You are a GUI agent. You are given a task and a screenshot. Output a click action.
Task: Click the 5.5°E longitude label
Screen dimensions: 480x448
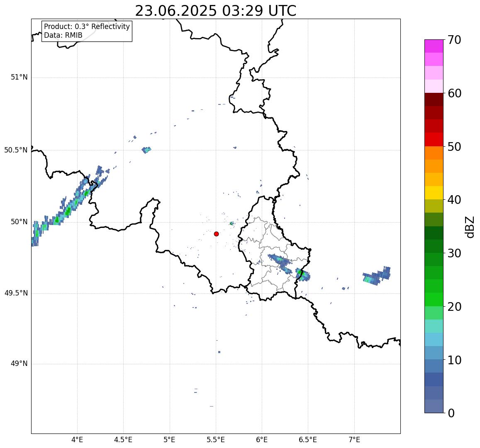pos(216,440)
